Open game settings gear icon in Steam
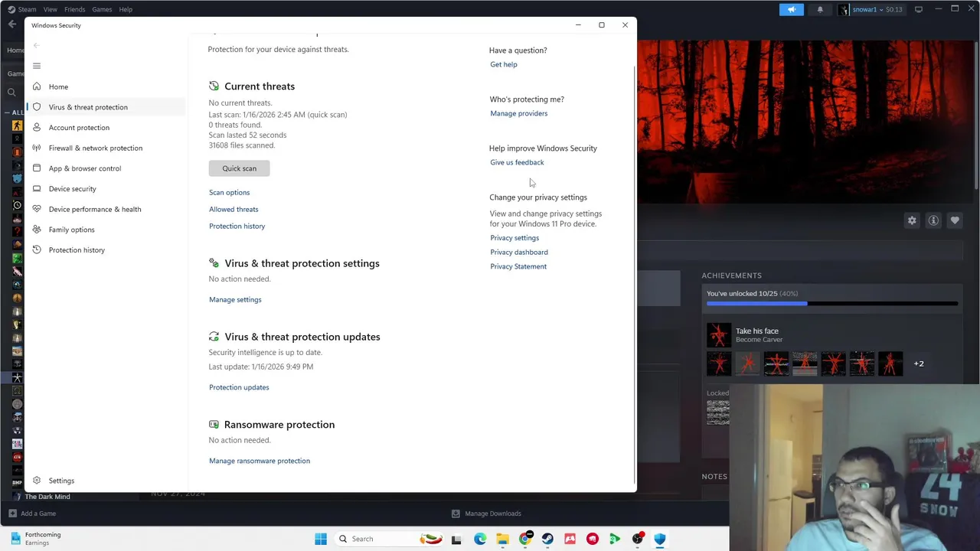Image resolution: width=980 pixels, height=551 pixels. [912, 220]
